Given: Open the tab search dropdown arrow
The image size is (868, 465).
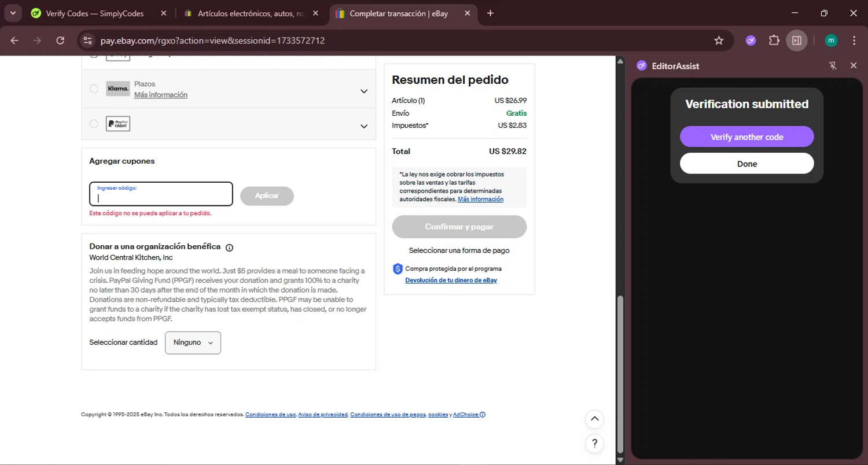Looking at the screenshot, I should (13, 13).
